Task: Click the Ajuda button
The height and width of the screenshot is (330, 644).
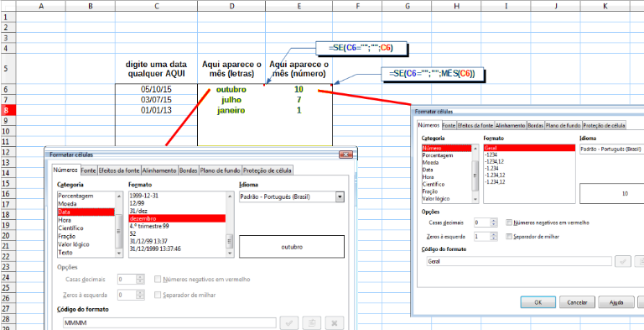Action: (615, 302)
